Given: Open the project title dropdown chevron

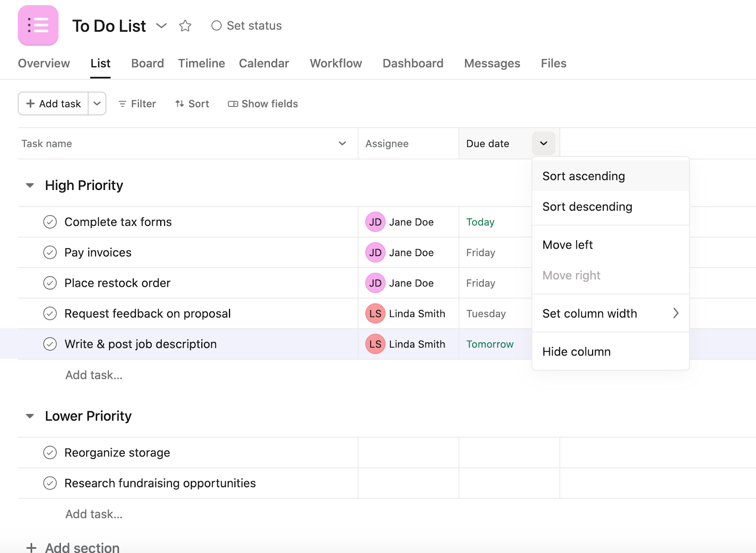Looking at the screenshot, I should point(161,26).
